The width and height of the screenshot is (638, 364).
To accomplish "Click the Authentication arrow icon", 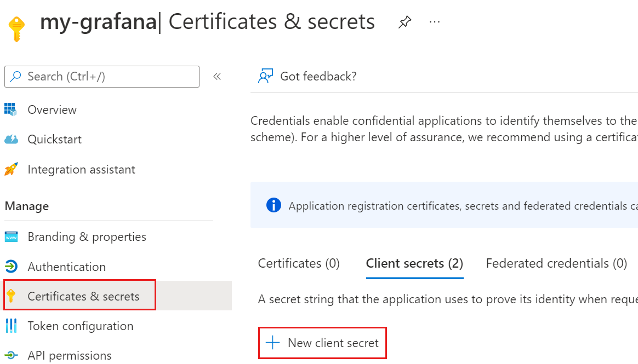I will [x=11, y=267].
